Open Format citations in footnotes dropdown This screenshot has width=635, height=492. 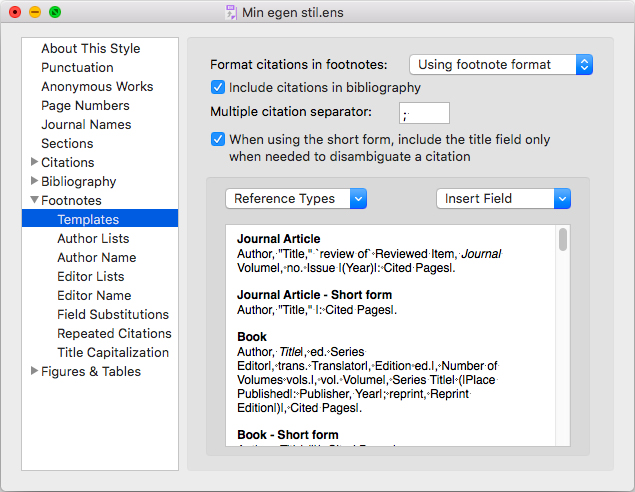[x=501, y=64]
